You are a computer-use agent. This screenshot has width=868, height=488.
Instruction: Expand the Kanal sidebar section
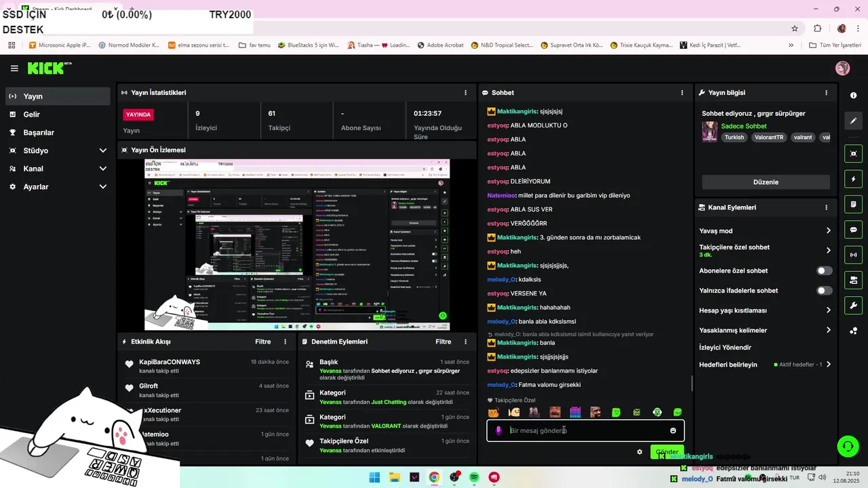click(103, 169)
